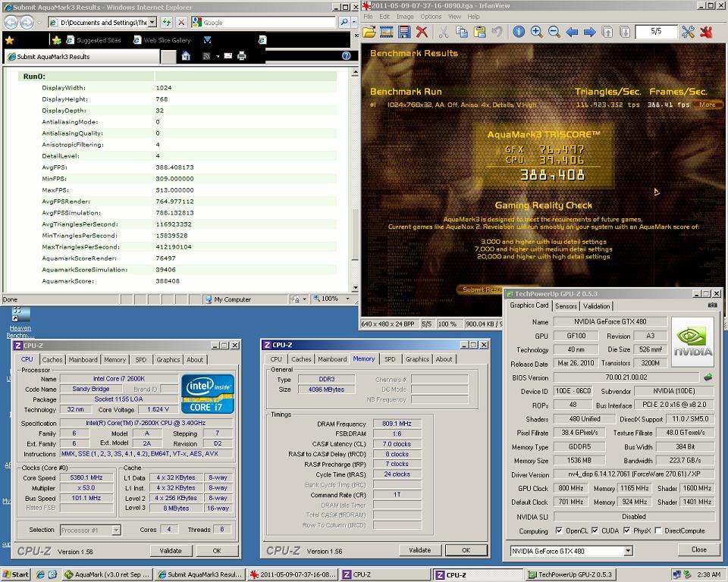Click the Copy icon in IrfanView toolbar

(x=462, y=32)
